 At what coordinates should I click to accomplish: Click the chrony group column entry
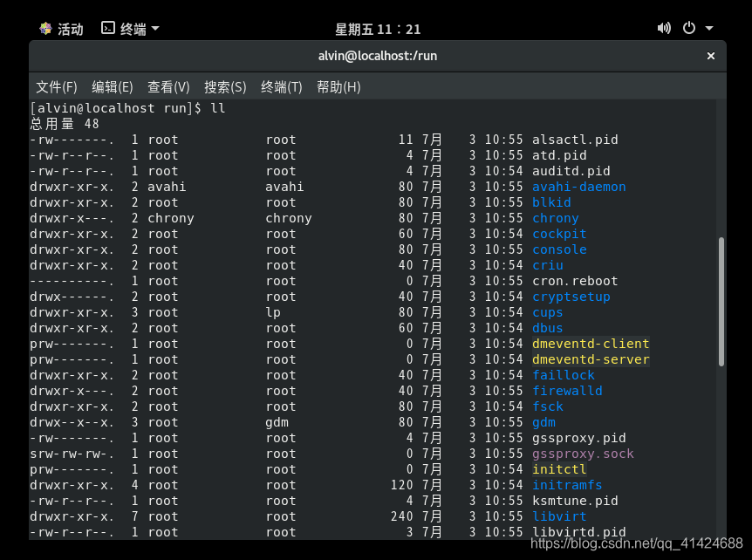click(x=289, y=219)
